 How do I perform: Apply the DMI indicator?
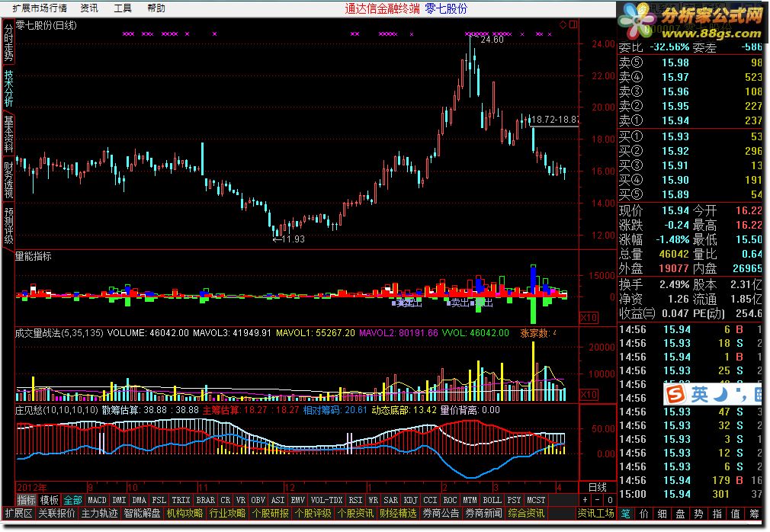pyautogui.click(x=119, y=500)
